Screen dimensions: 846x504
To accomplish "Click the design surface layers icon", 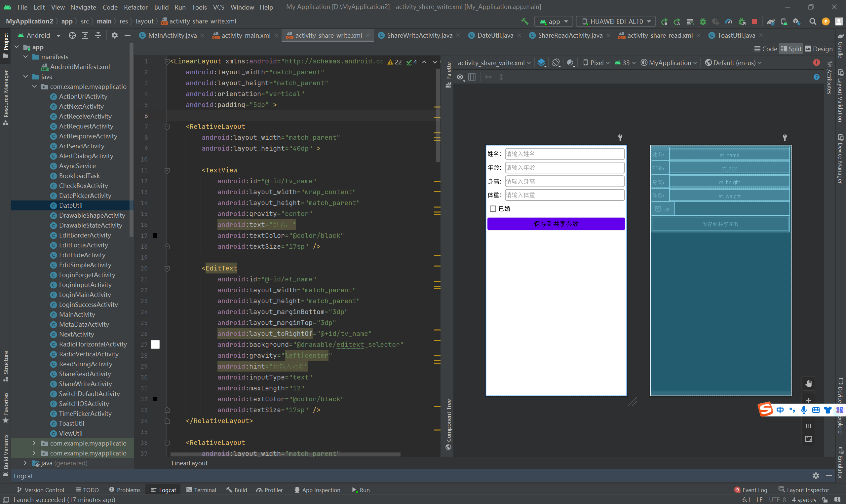I will (541, 63).
